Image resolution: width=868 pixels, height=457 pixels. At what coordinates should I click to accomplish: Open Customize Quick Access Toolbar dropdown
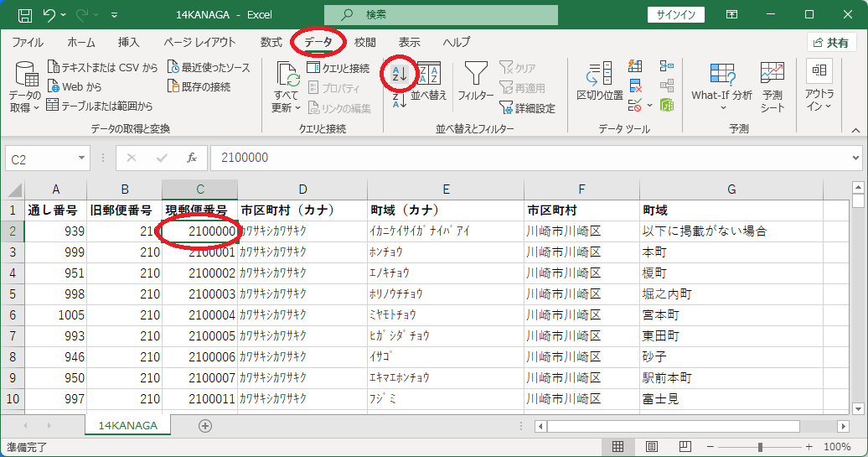point(114,15)
